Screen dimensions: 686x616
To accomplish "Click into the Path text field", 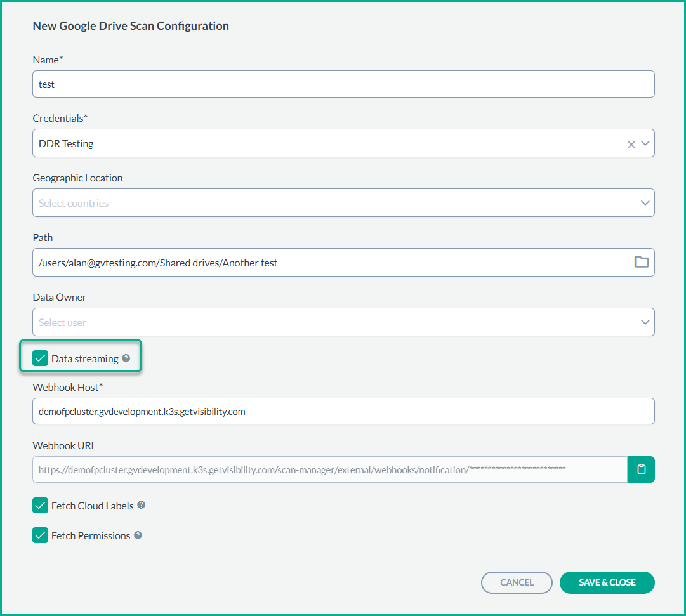I will (330, 263).
